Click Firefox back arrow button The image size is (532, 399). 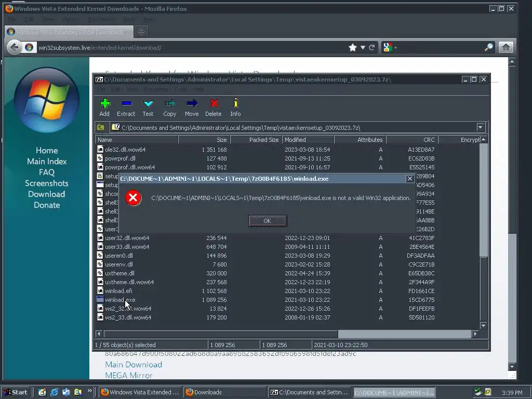[x=15, y=47]
